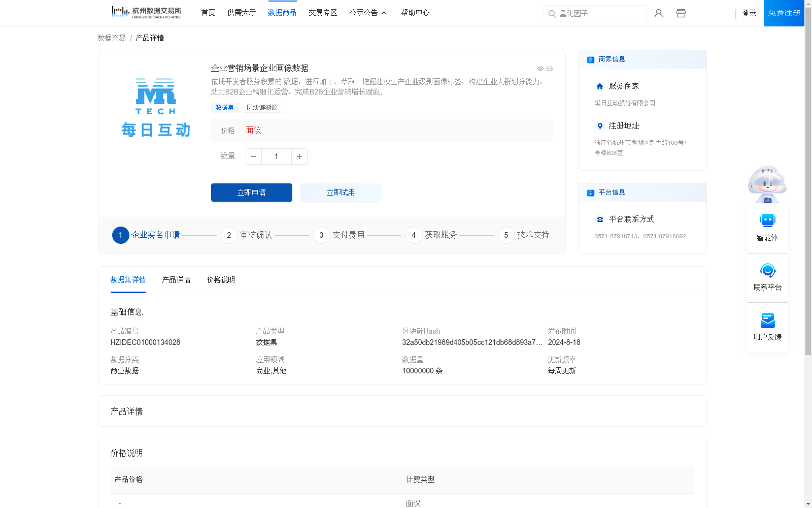The height and width of the screenshot is (508, 812).
Task: Click step 1 企业实名申请
Action: (x=146, y=235)
